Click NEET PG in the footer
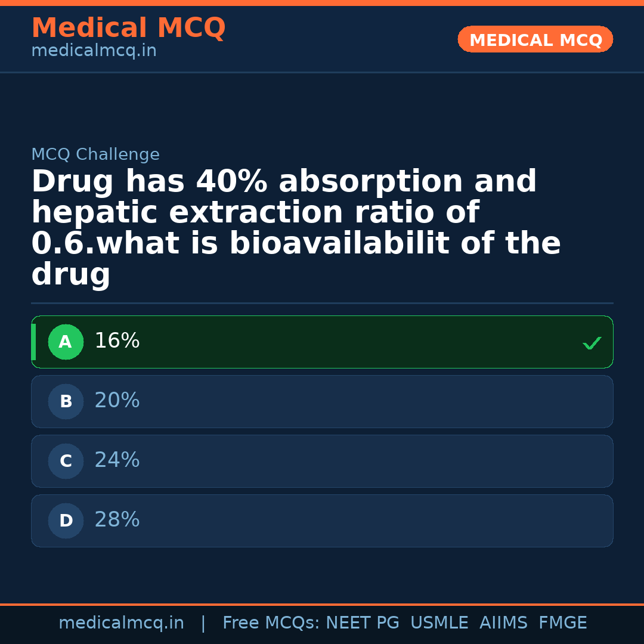The height and width of the screenshot is (644, 644). click(x=363, y=623)
